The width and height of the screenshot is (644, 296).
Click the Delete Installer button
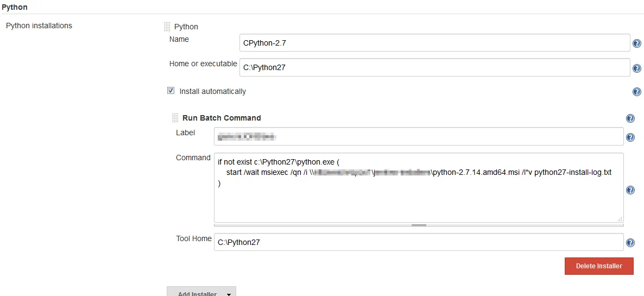coord(599,266)
